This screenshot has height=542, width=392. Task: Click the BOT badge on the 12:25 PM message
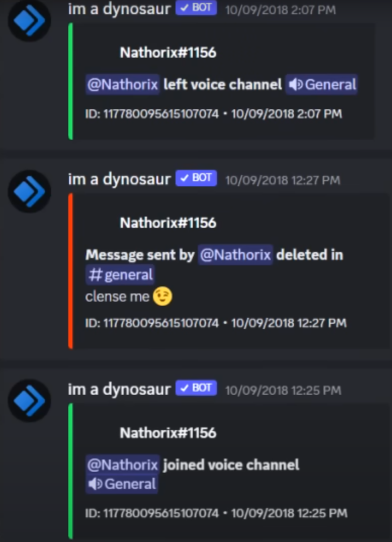[x=196, y=388]
